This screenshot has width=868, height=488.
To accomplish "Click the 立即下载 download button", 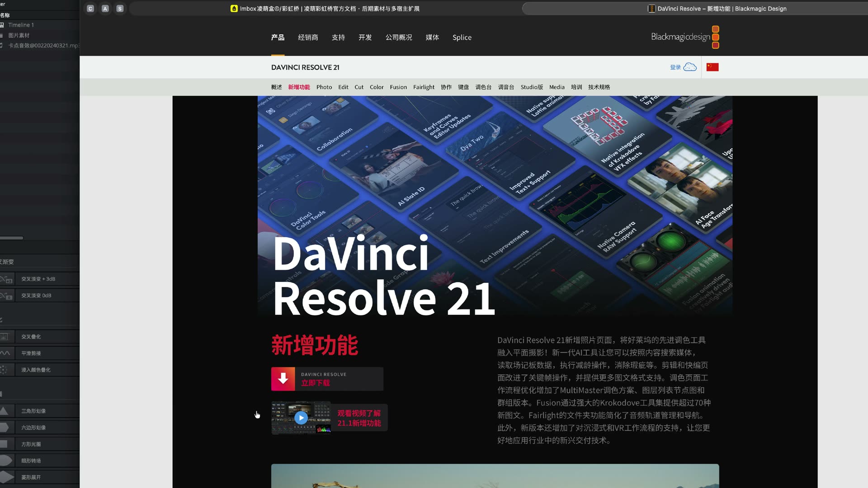I will tap(327, 379).
